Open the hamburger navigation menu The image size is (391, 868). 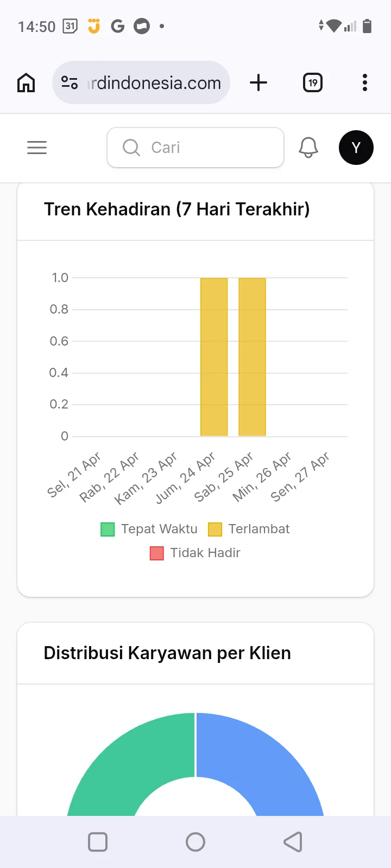tap(37, 148)
